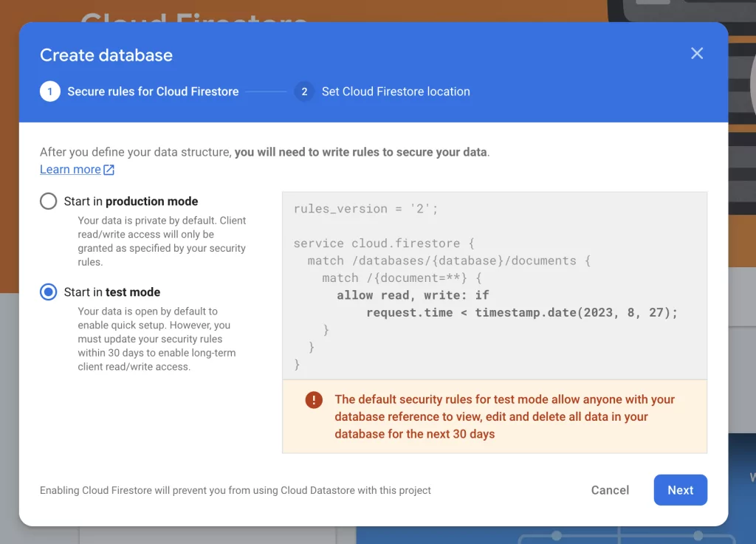Viewport: 756px width, 544px height.
Task: Open the Learn more link
Action: tap(70, 170)
